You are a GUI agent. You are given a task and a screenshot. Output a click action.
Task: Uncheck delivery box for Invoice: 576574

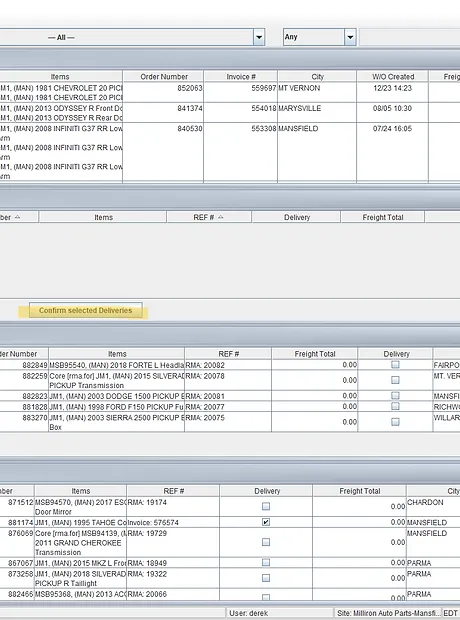tap(266, 522)
